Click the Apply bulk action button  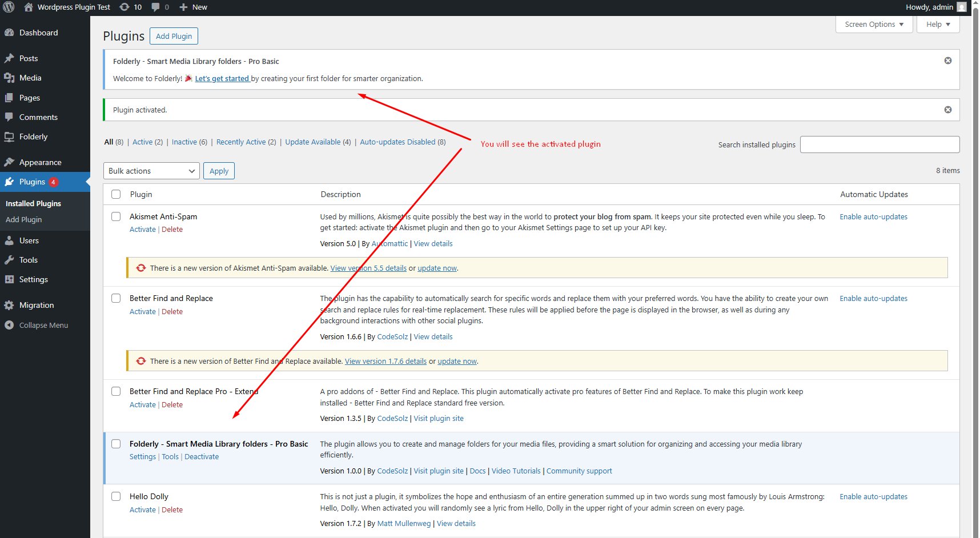tap(219, 171)
